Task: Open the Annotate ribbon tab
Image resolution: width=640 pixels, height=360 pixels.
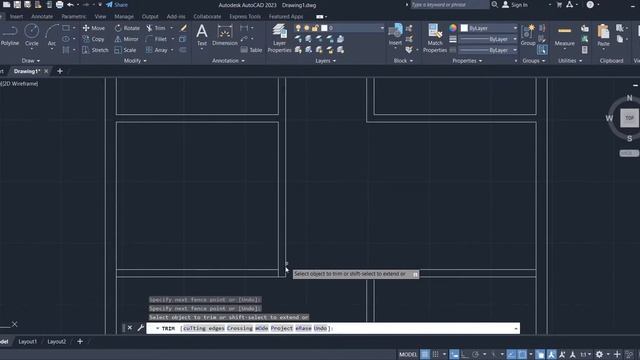Action: coord(42,16)
